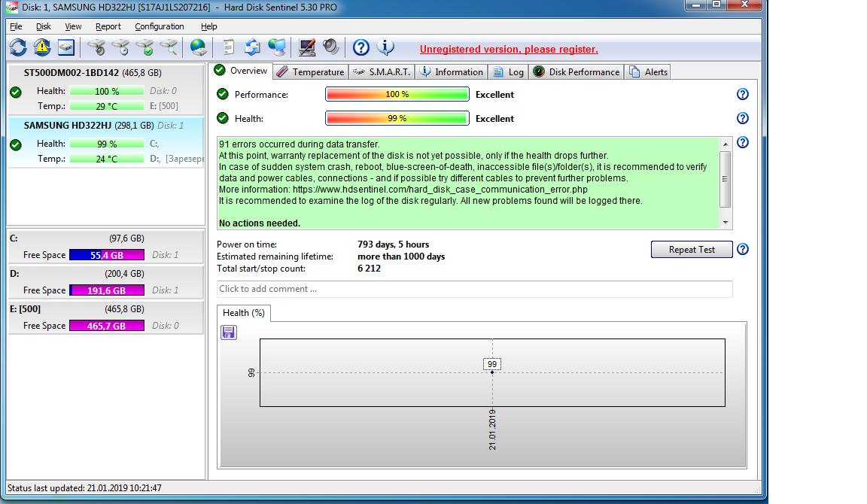The width and height of the screenshot is (867, 504).
Task: Click the 99 data point on health graph
Action: (492, 372)
